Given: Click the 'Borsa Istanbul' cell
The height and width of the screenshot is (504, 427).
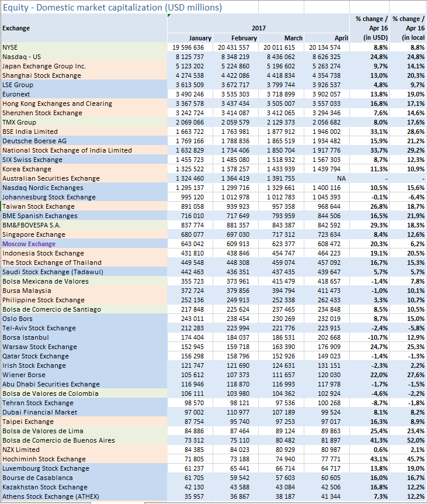Looking at the screenshot, I should [x=84, y=337].
